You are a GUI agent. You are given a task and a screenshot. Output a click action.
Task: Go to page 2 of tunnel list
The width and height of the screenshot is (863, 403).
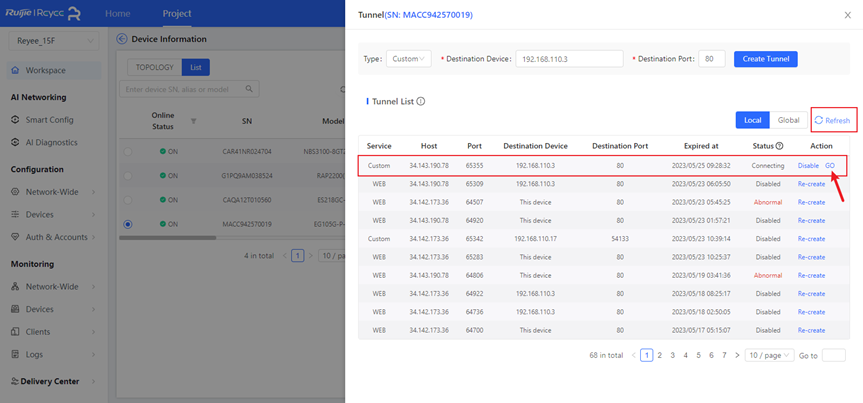point(658,355)
